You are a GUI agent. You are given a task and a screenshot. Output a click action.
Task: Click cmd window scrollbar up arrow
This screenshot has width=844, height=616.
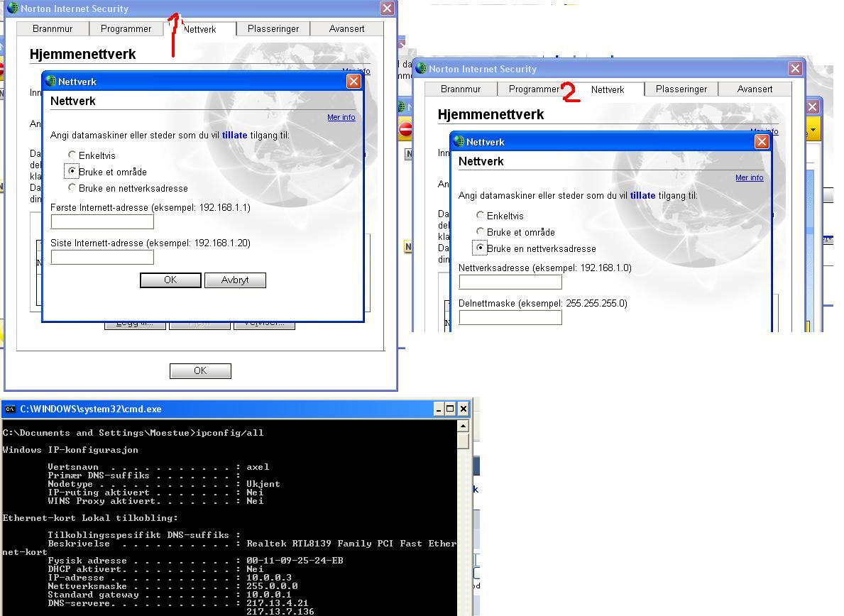463,426
